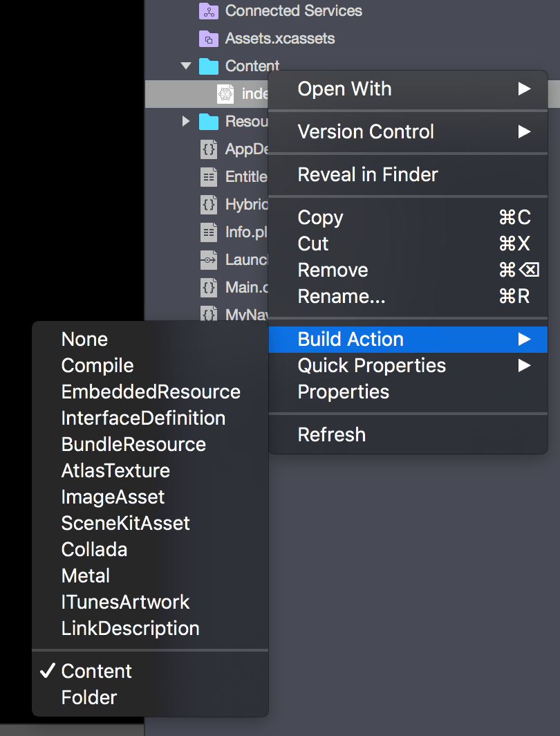The image size is (560, 736).
Task: Click the LaunchScreen storyboard icon
Action: point(208,259)
